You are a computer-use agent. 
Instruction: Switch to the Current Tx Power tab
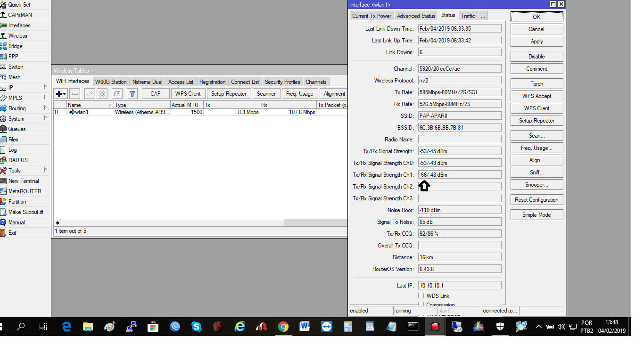372,16
